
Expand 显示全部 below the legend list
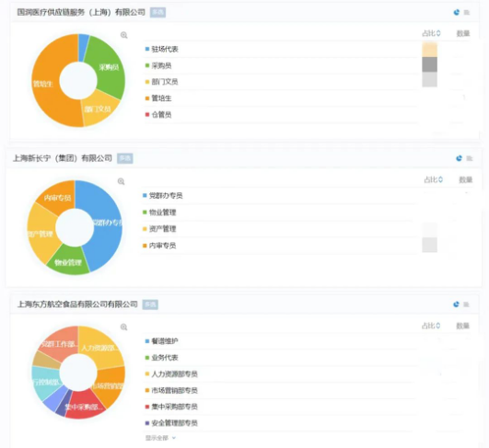(x=160, y=438)
